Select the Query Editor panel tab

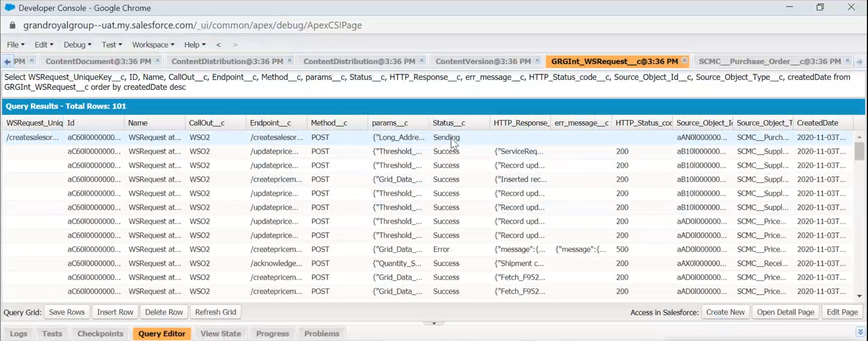(x=162, y=334)
